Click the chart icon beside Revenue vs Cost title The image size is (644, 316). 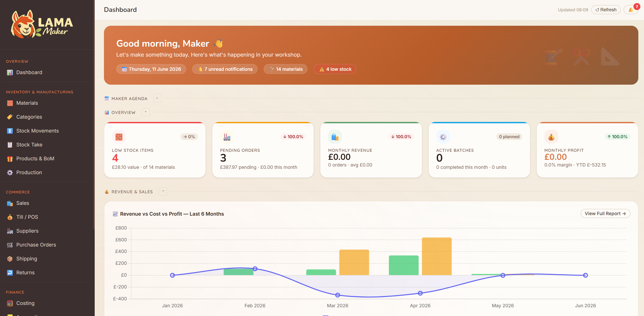115,214
